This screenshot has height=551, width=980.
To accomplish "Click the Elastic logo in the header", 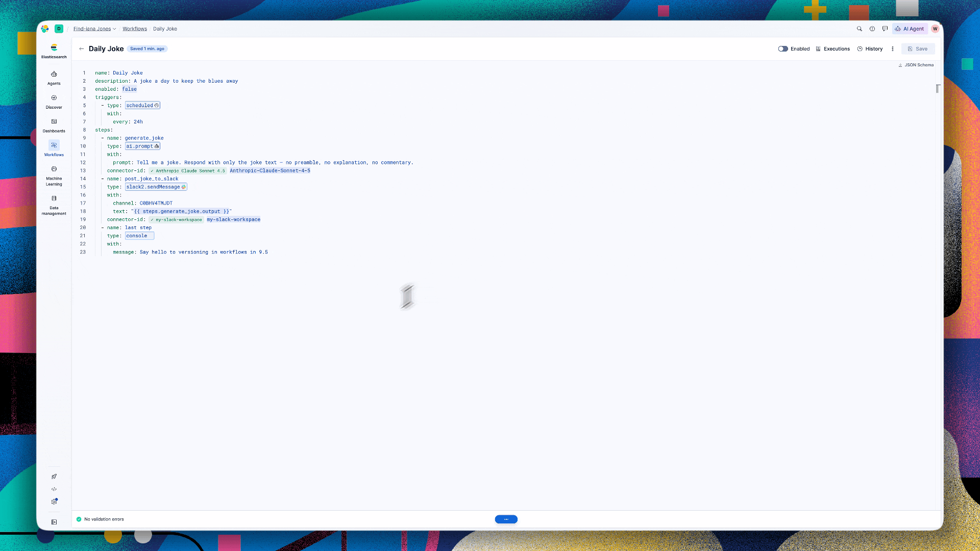I will point(45,29).
